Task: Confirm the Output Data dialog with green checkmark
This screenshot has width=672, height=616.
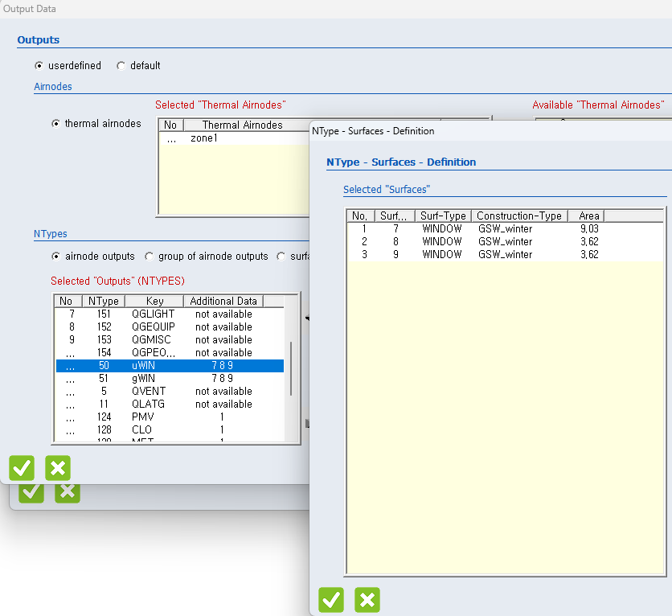Action: coord(22,467)
